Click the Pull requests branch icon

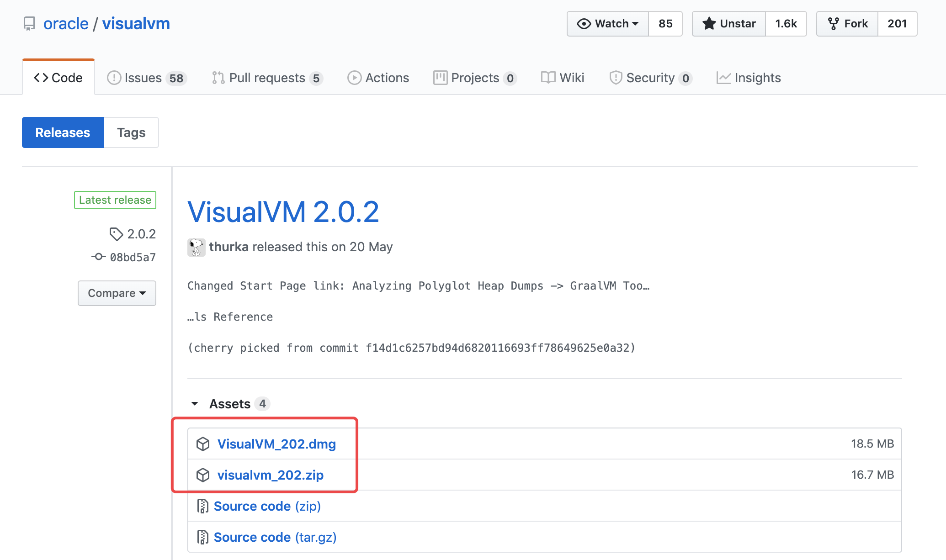(x=218, y=78)
